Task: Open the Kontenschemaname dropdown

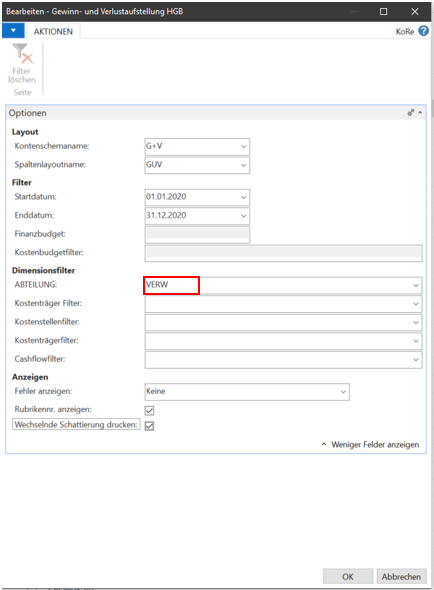Action: click(x=244, y=146)
